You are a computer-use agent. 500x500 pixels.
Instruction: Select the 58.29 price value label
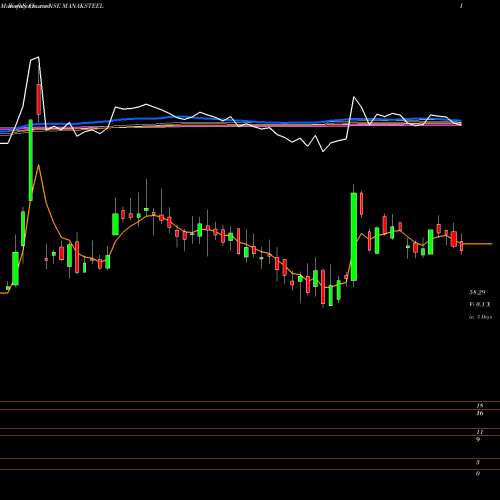(477, 293)
